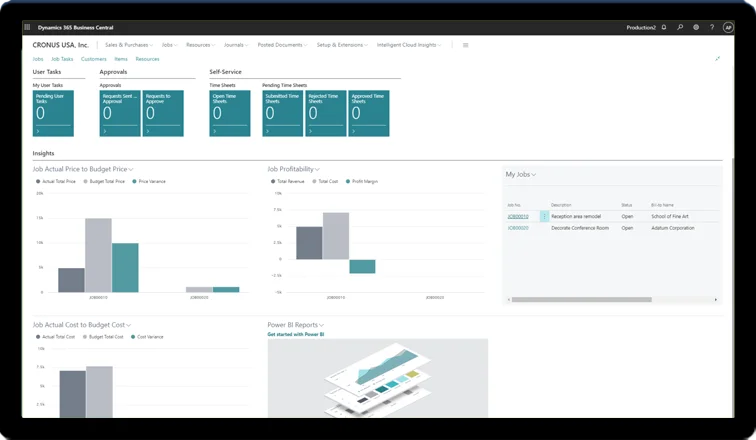The height and width of the screenshot is (440, 756).
Task: Open the settings gear icon
Action: [x=695, y=27]
